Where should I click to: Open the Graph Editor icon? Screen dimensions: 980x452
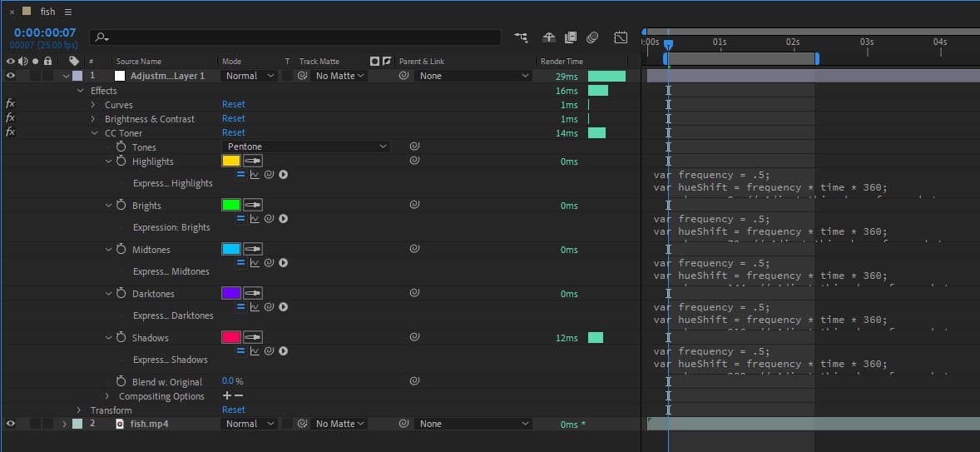coord(621,37)
